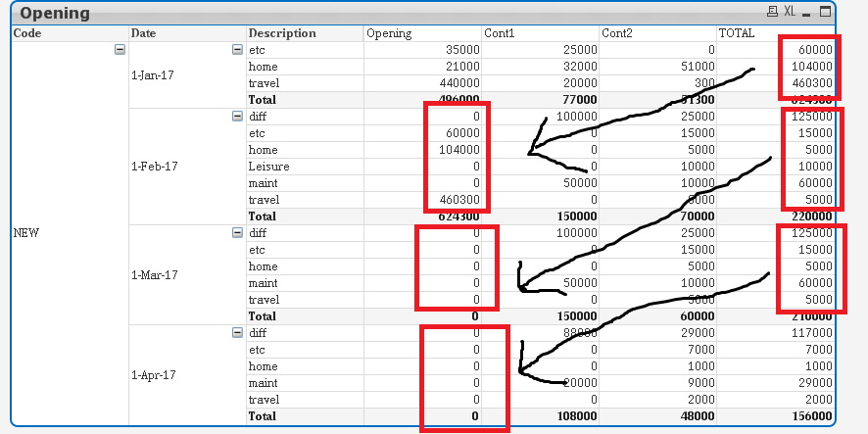Collapse the 1-Feb-17 date group

click(x=237, y=117)
